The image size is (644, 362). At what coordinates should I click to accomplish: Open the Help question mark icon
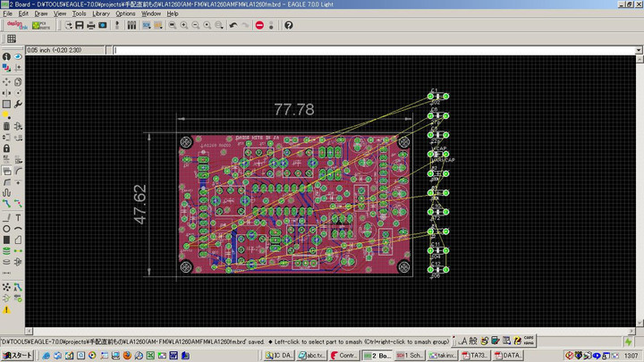288,25
